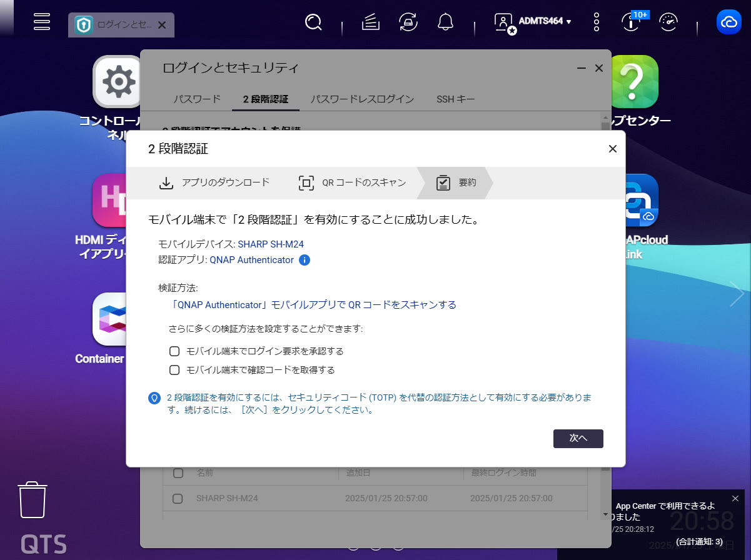Click SHARP SH-M24 mobile device name

pyautogui.click(x=271, y=244)
